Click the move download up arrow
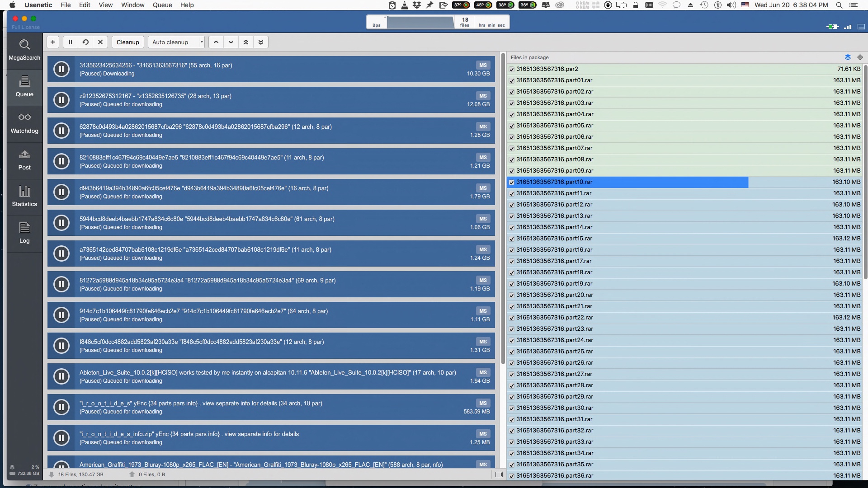The image size is (868, 488). (x=216, y=42)
